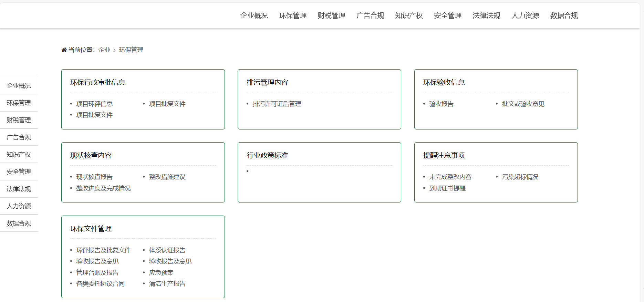Open the 项目环评信息 link
644x302 pixels.
pos(94,104)
